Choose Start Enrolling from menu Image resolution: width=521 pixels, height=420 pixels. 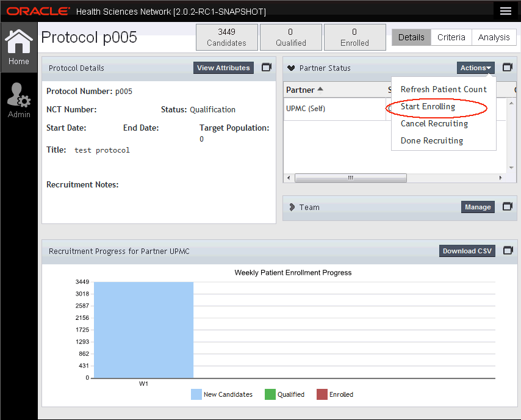click(x=444, y=107)
